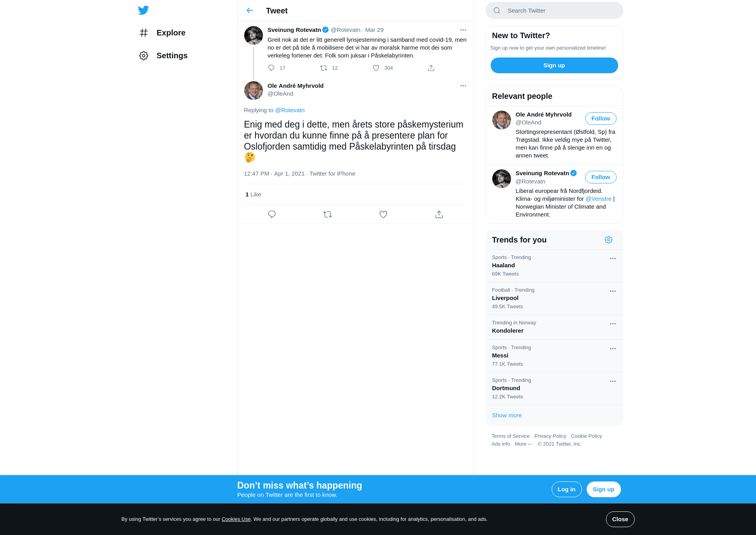Like Sveinung Rotevatn's tweet with 304 likes

pos(376,68)
